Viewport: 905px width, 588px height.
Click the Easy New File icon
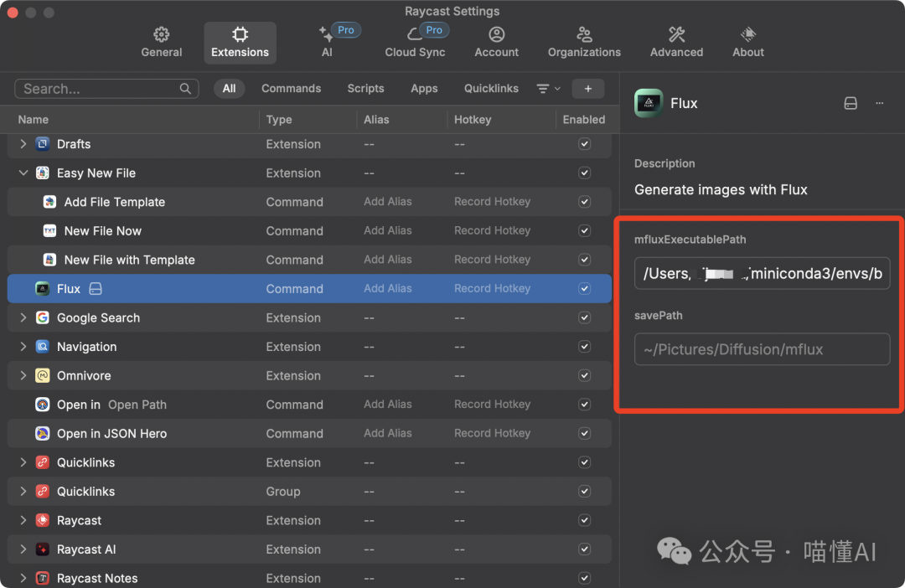[x=43, y=173]
